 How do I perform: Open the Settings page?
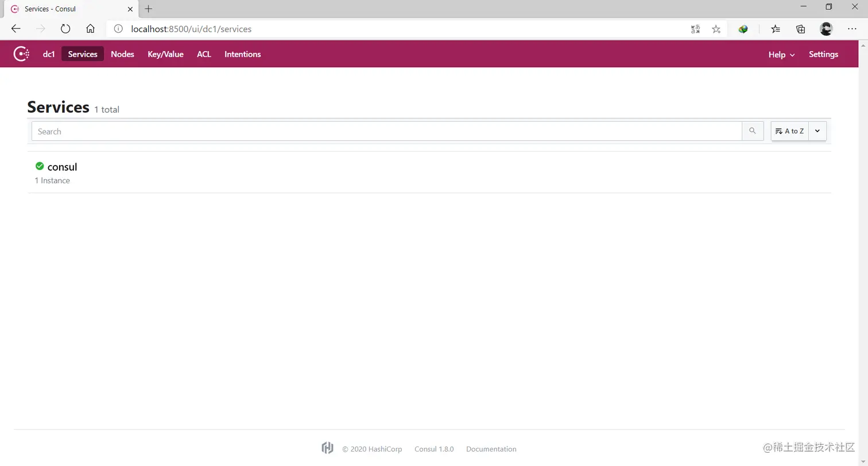[x=823, y=54]
